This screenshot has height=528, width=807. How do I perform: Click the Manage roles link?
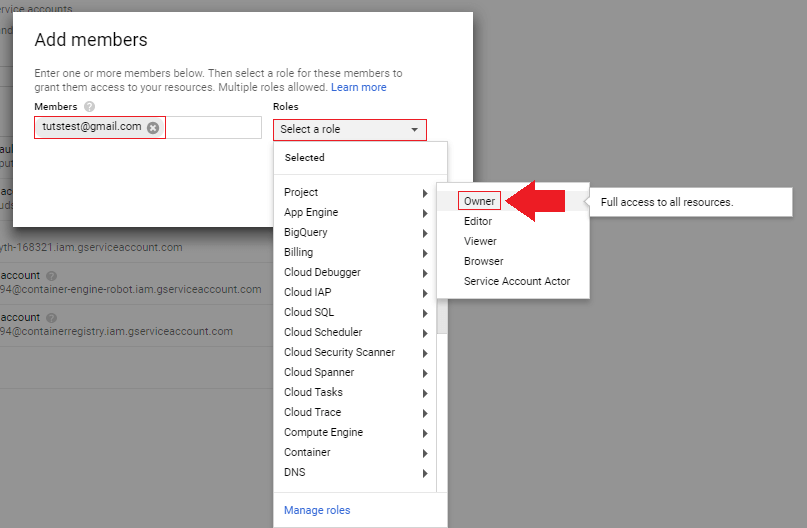[x=317, y=510]
